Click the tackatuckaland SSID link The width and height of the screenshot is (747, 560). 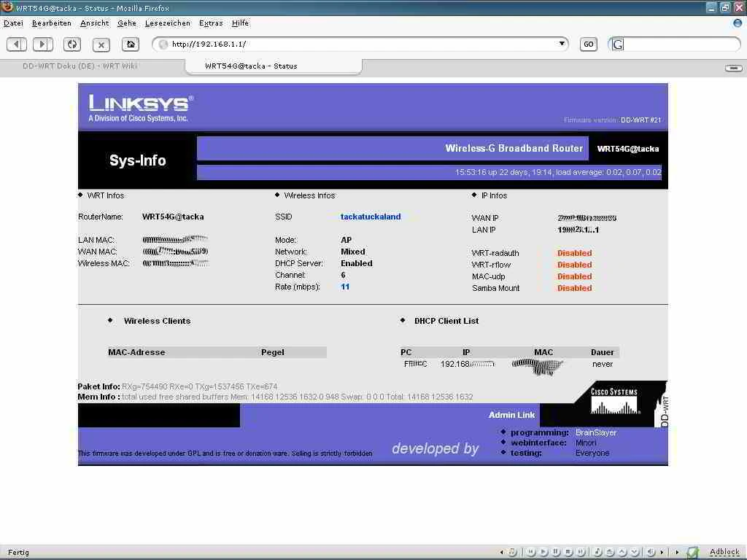point(371,217)
